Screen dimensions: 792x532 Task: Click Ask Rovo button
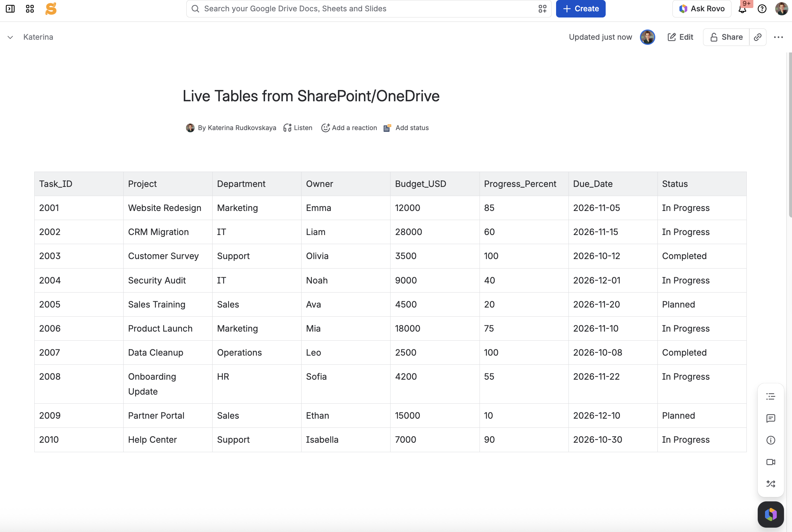pyautogui.click(x=702, y=9)
